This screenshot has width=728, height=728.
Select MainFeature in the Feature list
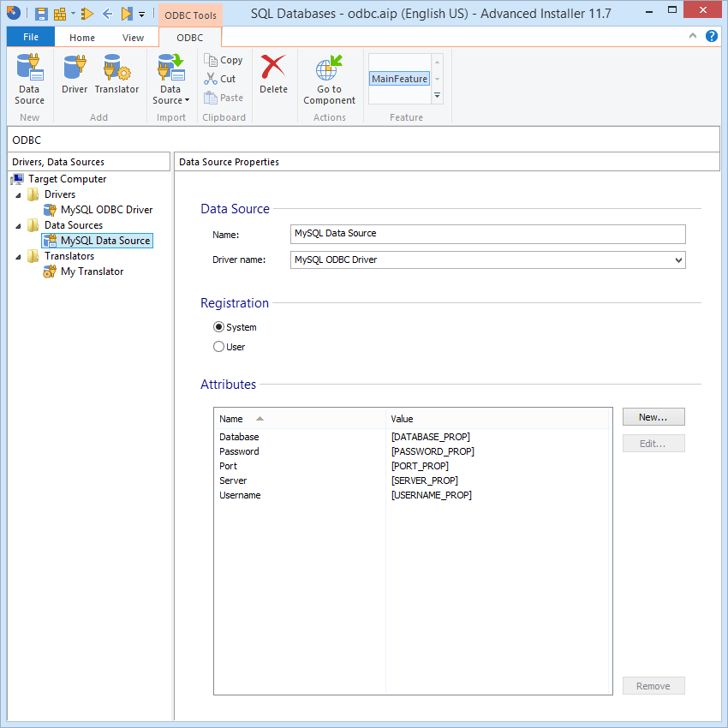point(399,79)
